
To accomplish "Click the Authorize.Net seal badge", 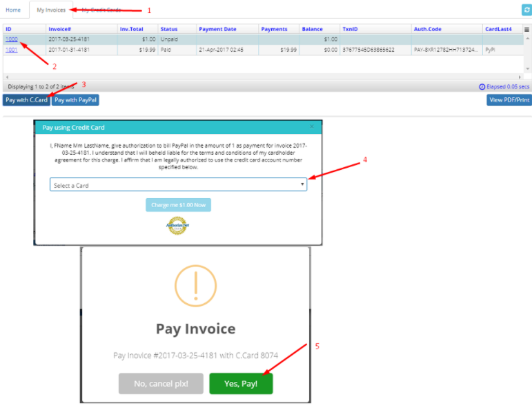I will click(177, 226).
